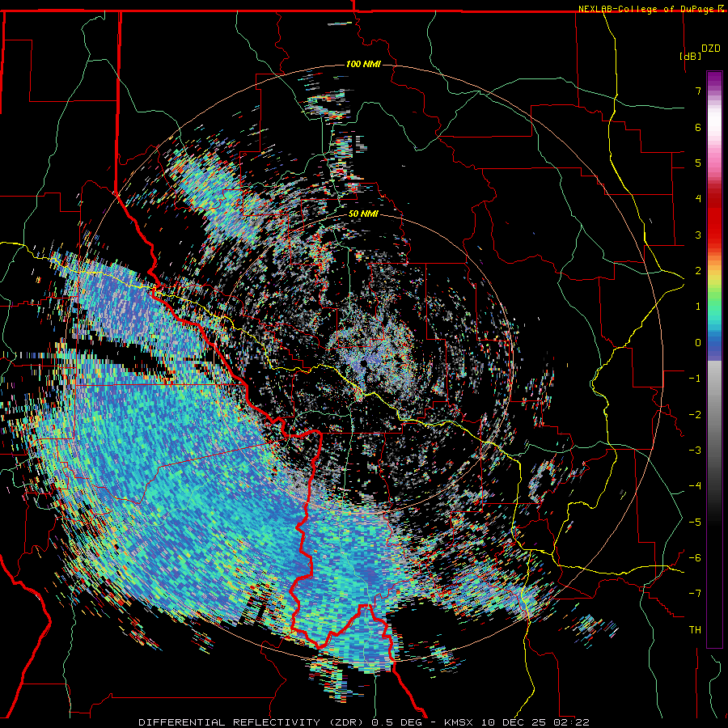Click the [dB] unit label
Viewport: 728px width, 728px height.
(690, 56)
